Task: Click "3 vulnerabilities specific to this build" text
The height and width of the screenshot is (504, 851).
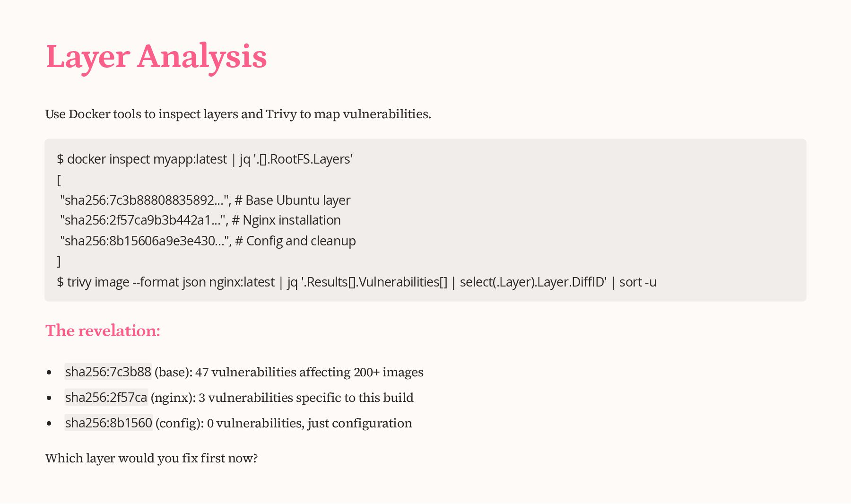Action: [x=306, y=398]
